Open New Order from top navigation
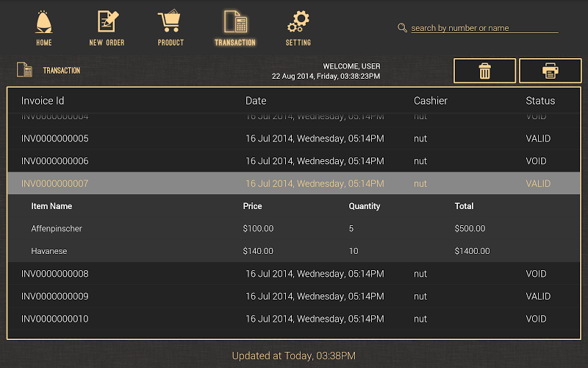Screen dimensions: 588x368 click(x=107, y=24)
